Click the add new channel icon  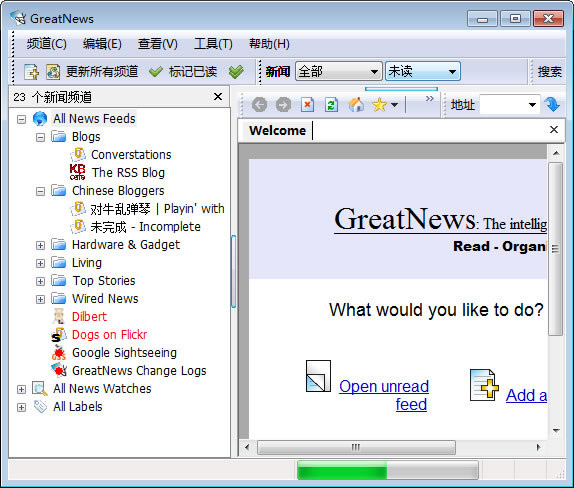pyautogui.click(x=31, y=71)
